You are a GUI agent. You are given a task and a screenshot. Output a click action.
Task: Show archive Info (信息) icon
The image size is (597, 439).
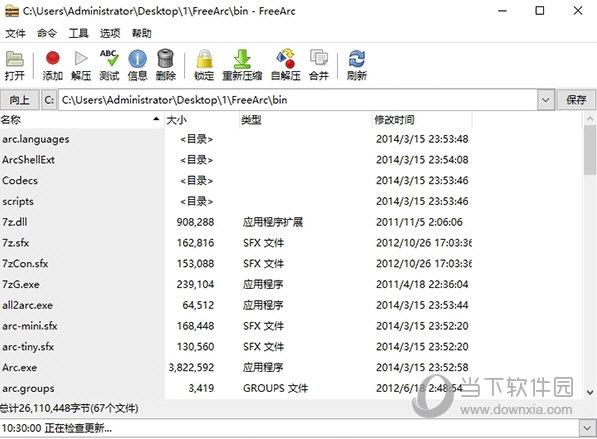[137, 59]
